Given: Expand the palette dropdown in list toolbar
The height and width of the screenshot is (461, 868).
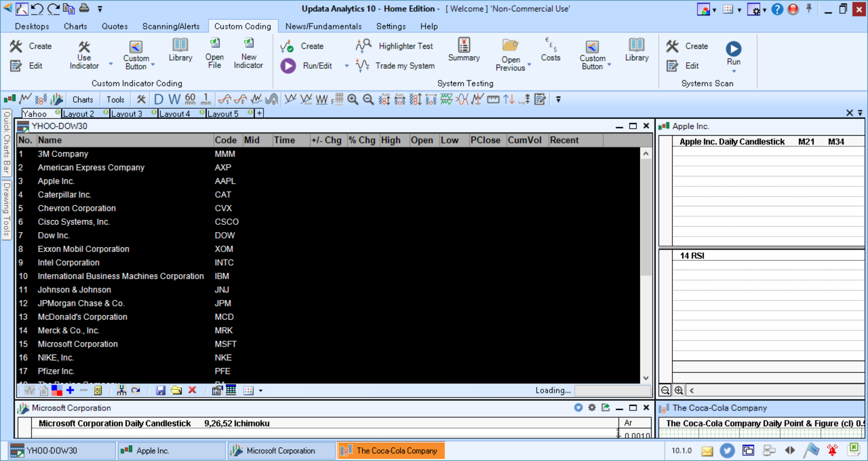Looking at the screenshot, I should pyautogui.click(x=261, y=390).
